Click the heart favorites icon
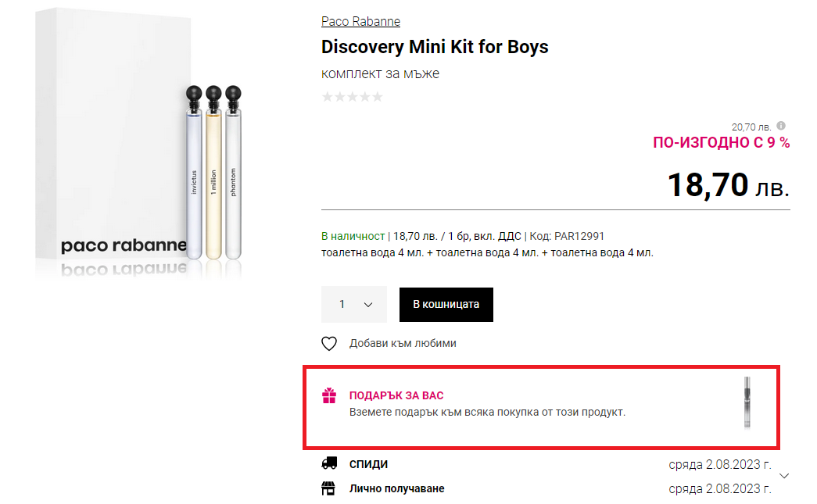 tap(329, 344)
